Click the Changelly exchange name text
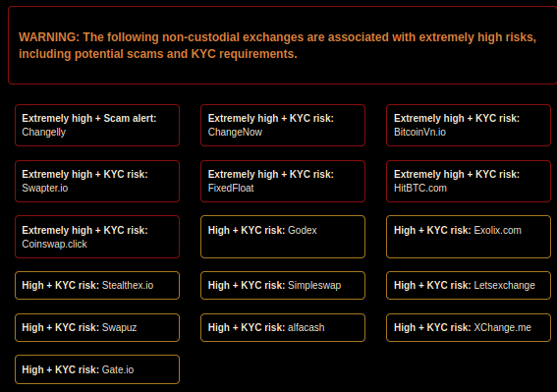 coord(43,133)
